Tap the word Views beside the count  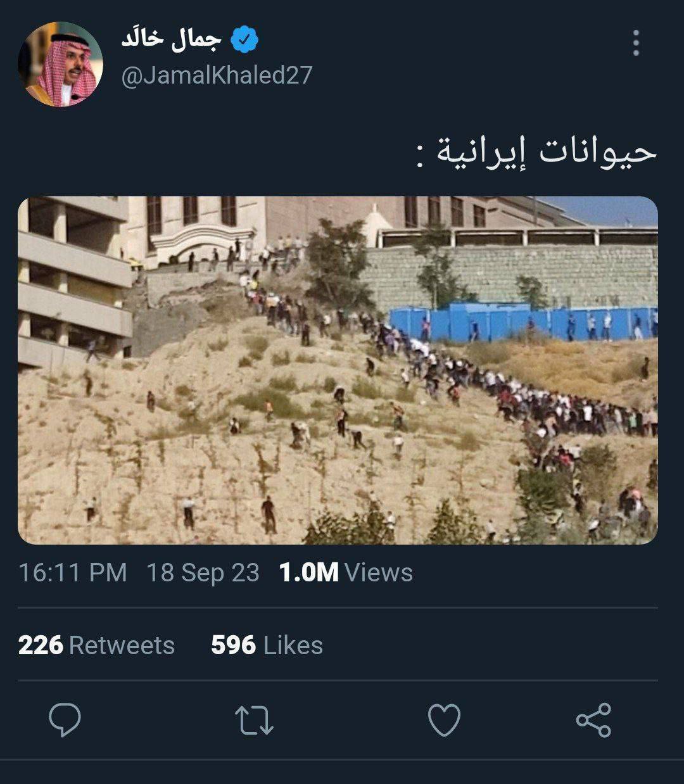coord(379,572)
